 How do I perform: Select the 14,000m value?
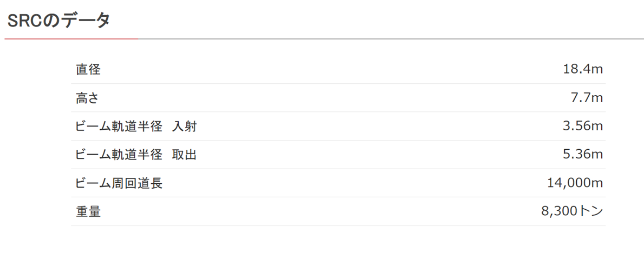pos(575,183)
